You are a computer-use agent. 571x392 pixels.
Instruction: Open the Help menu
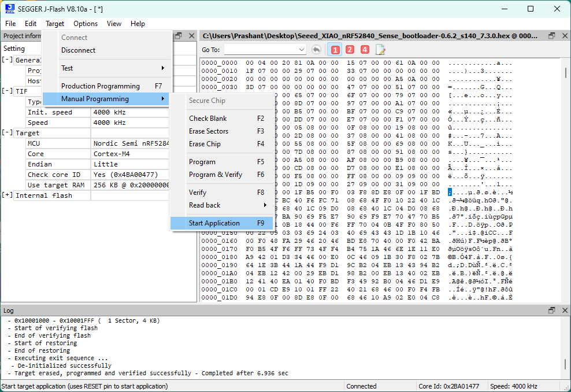pyautogui.click(x=138, y=24)
